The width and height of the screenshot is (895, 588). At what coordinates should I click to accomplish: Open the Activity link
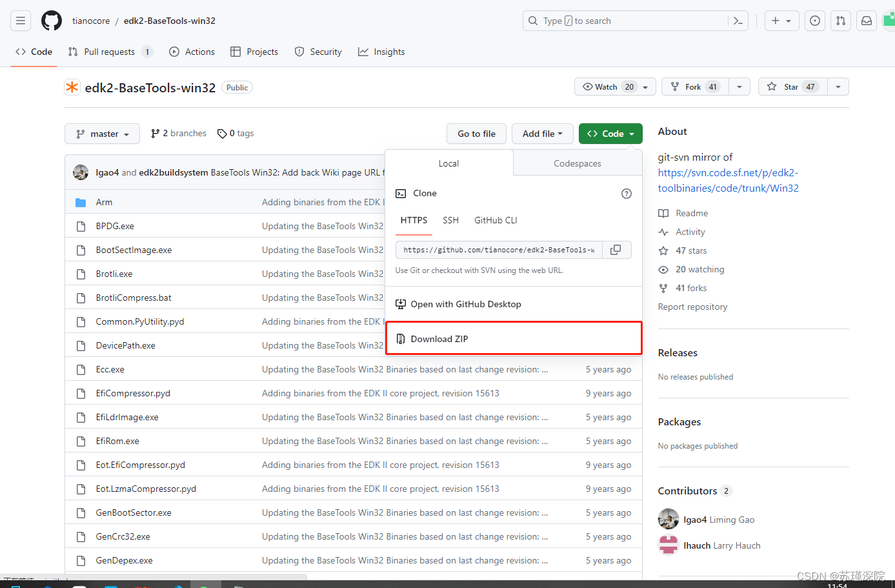[682, 232]
